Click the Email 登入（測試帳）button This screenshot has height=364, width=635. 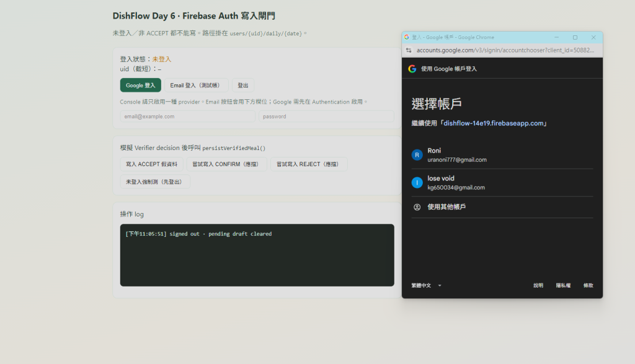point(197,86)
